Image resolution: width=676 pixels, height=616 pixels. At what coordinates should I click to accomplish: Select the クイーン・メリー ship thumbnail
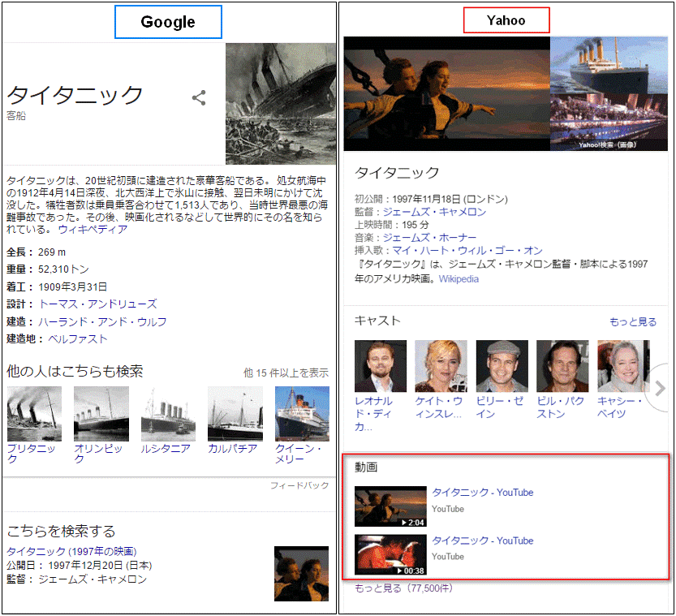click(302, 414)
